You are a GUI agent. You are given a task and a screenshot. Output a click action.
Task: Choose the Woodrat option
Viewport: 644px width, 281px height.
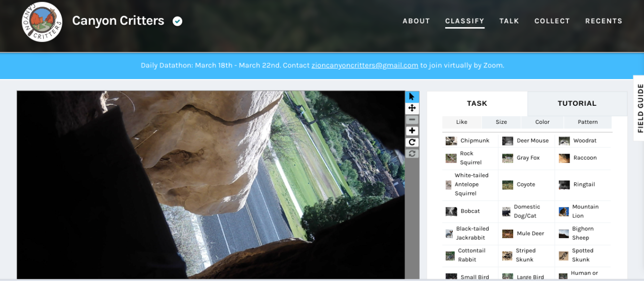583,140
